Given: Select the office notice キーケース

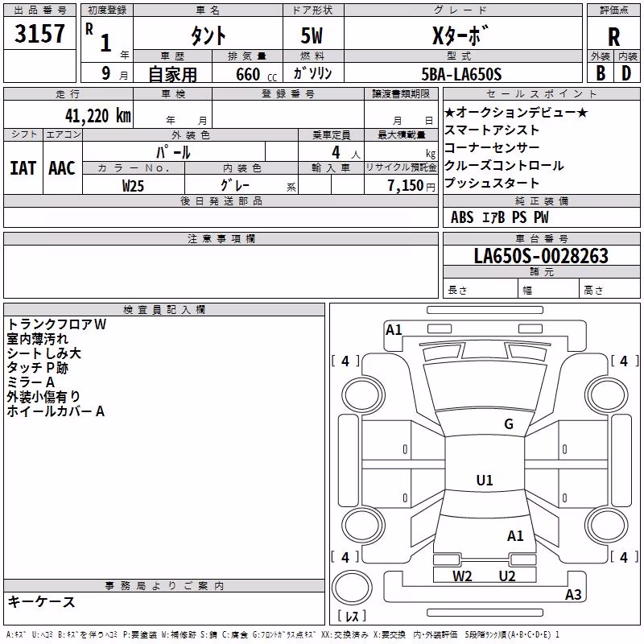Looking at the screenshot, I should (42, 601).
